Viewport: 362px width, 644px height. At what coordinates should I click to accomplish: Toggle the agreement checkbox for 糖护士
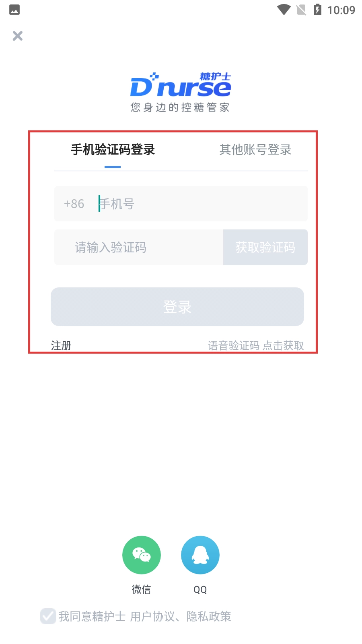(48, 616)
